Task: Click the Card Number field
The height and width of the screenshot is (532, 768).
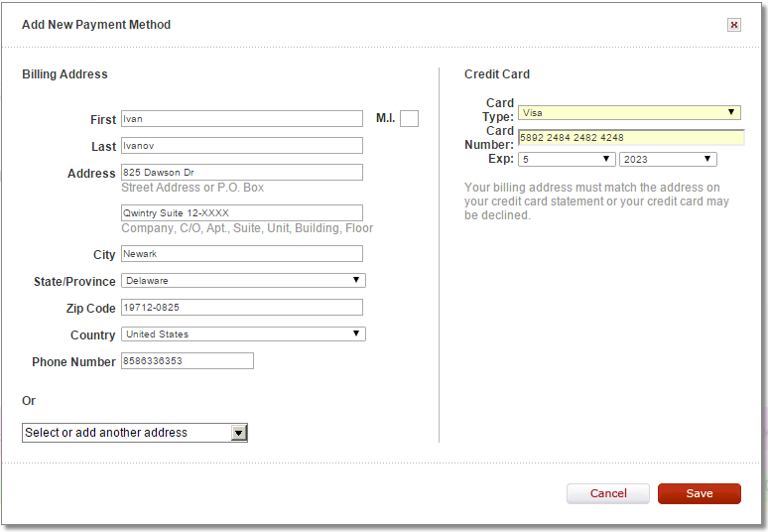Action: tap(631, 138)
